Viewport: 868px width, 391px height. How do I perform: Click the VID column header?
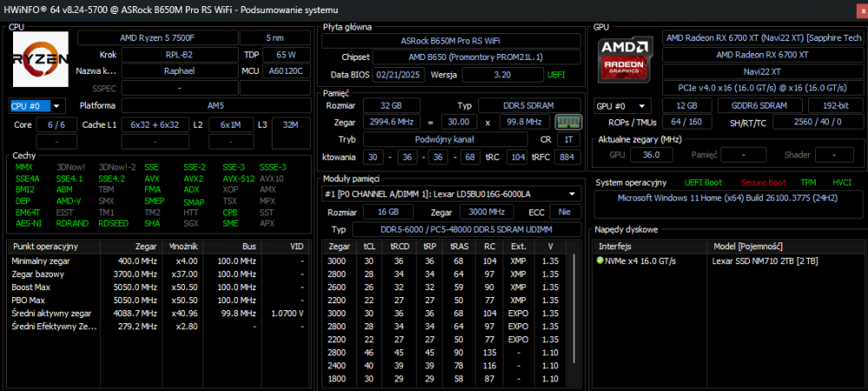tap(285, 247)
